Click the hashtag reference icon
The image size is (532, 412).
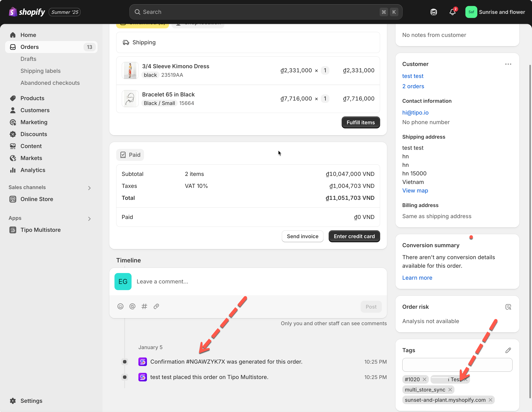coord(144,307)
